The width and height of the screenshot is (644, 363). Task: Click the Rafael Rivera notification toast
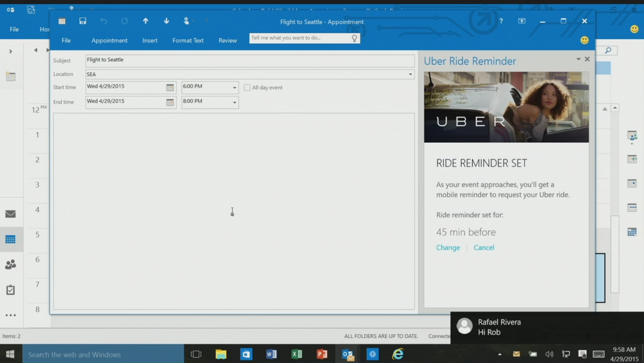pyautogui.click(x=547, y=327)
